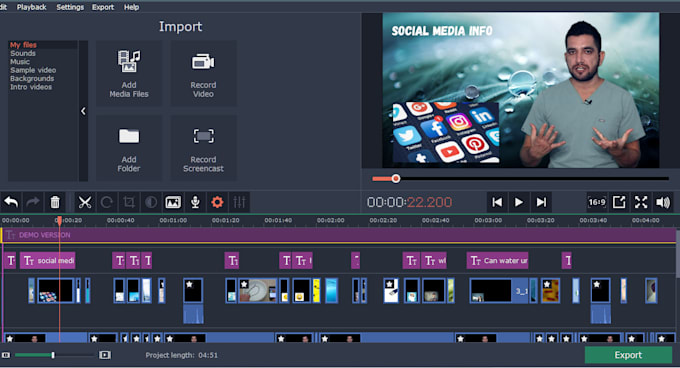Click the timeline zoom slider handle
This screenshot has width=680, height=368.
click(x=53, y=355)
